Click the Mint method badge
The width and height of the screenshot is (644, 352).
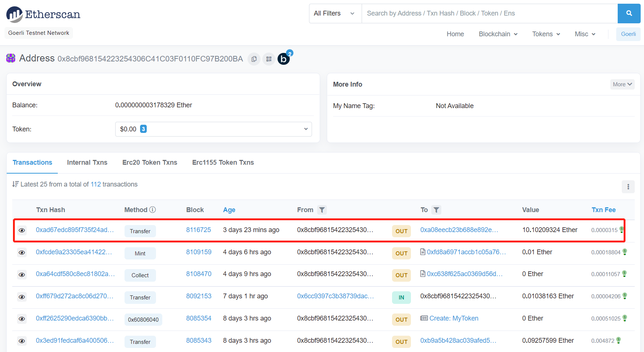click(140, 253)
